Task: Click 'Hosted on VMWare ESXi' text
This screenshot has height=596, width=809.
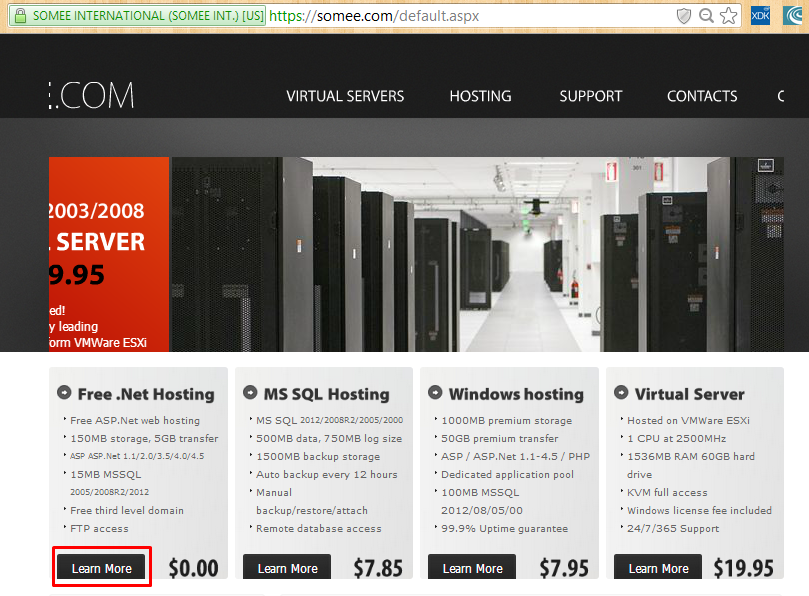Action: 688,421
